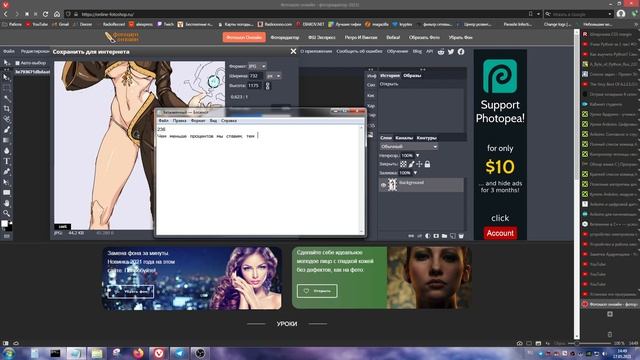The width and height of the screenshot is (640, 360).
Task: Select the Zoom magnifier tool
Action: point(7,213)
